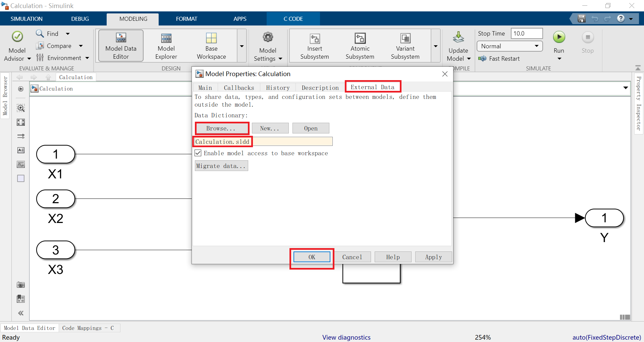
Task: Click the Undo arrow in quick access
Action: click(x=595, y=19)
